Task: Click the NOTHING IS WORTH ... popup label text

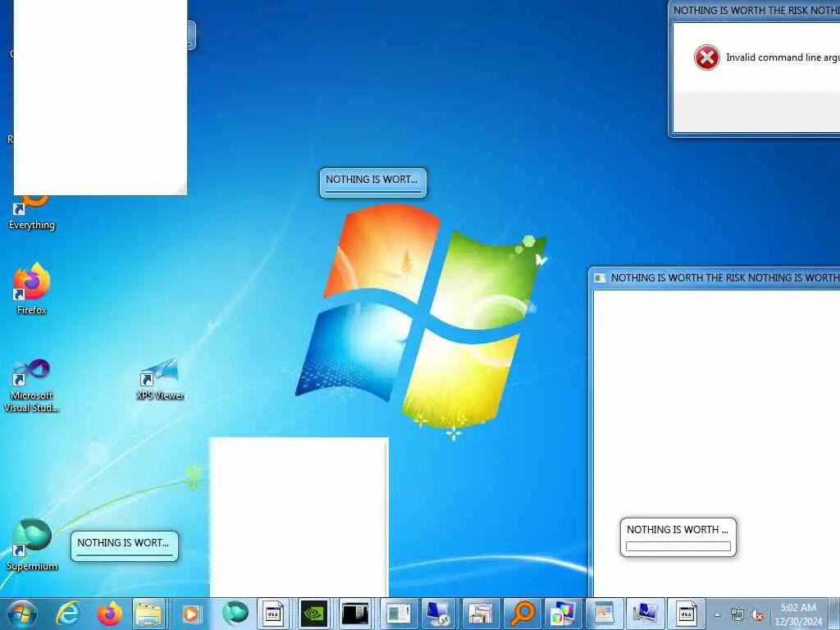Action: pyautogui.click(x=678, y=529)
